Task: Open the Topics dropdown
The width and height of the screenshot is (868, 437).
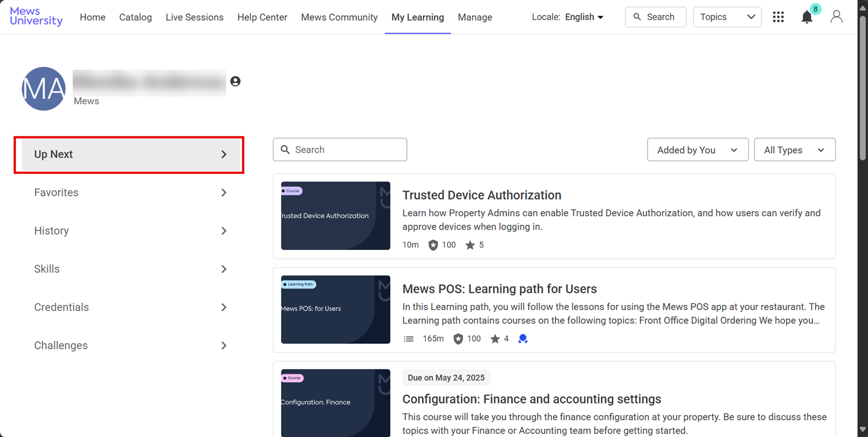Action: pyautogui.click(x=727, y=17)
